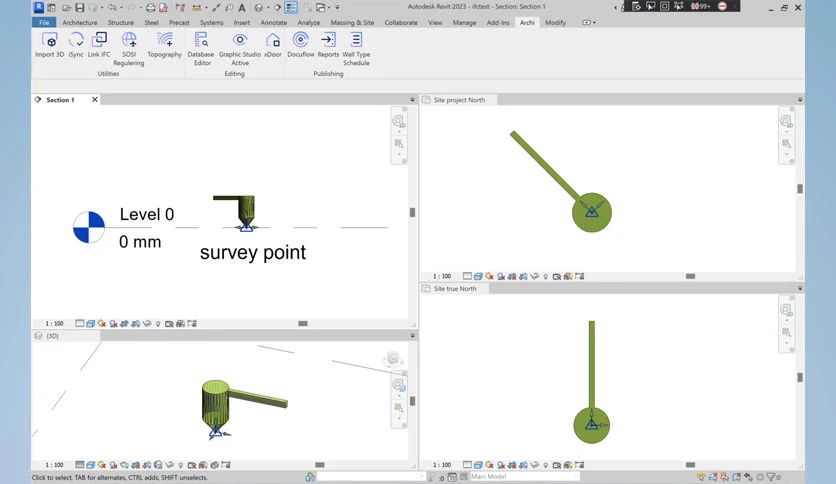Viewport: 836px width, 484px height.
Task: Click the Open folder icon in quick access toolbar
Action: click(66, 7)
